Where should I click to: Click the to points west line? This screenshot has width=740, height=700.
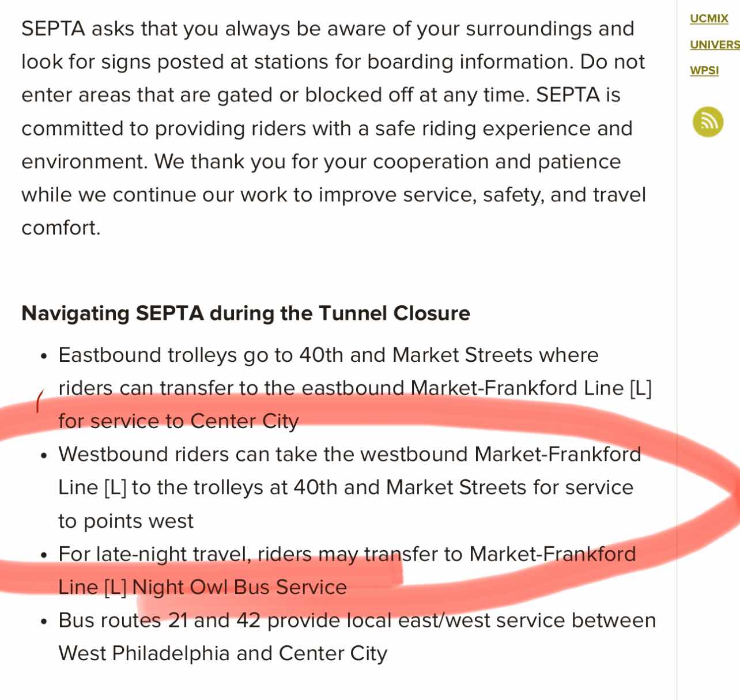(126, 521)
